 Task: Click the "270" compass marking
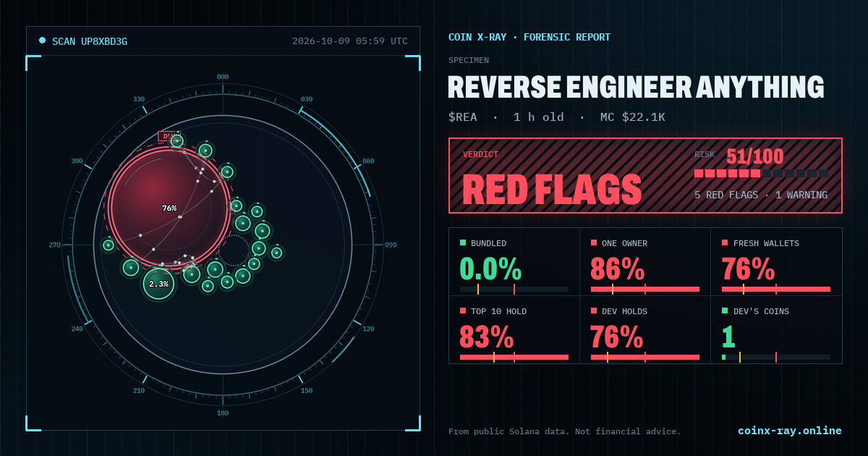55,245
